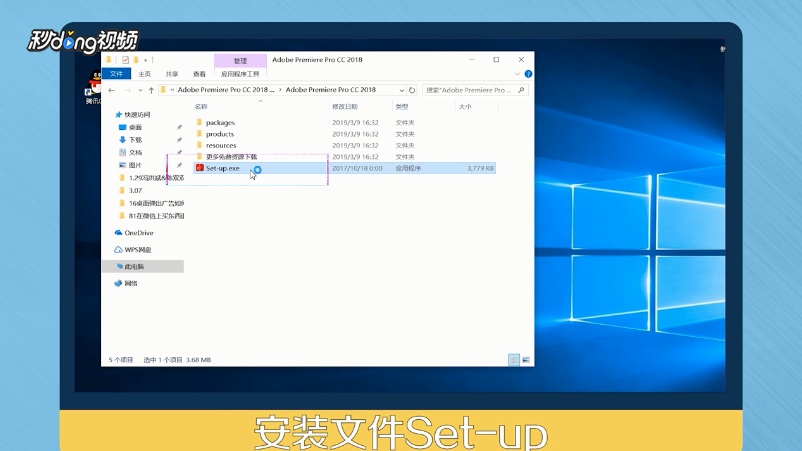Click the resources folder icon
Screen dimensions: 802x451
tap(199, 145)
